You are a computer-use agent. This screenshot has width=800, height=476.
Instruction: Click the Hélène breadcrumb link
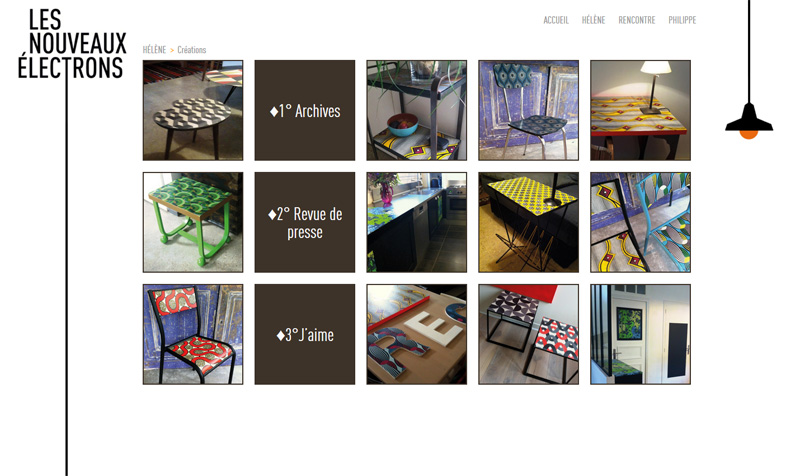(x=154, y=49)
